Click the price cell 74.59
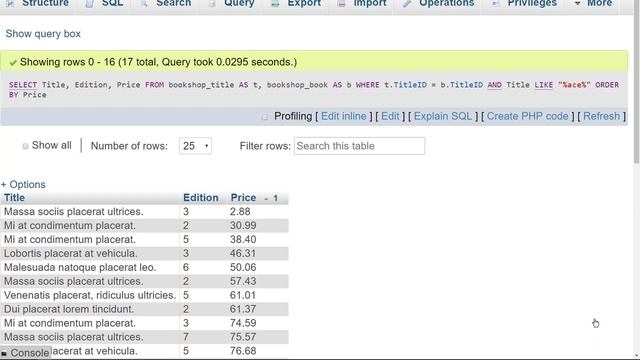This screenshot has width=640, height=360. 243,323
